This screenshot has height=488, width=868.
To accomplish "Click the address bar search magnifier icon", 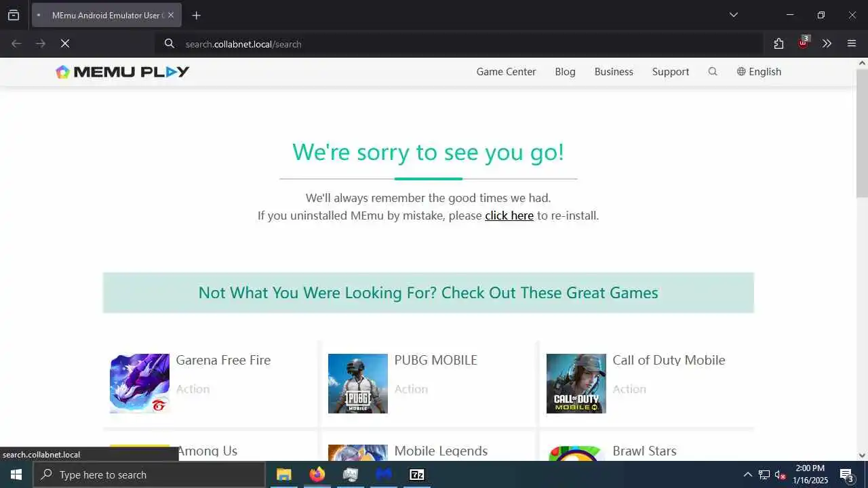I will click(170, 43).
